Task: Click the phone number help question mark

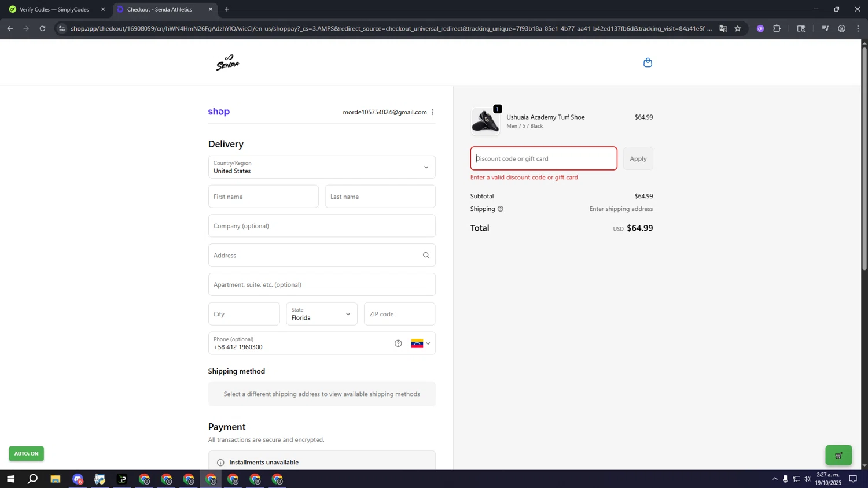Action: 398,343
